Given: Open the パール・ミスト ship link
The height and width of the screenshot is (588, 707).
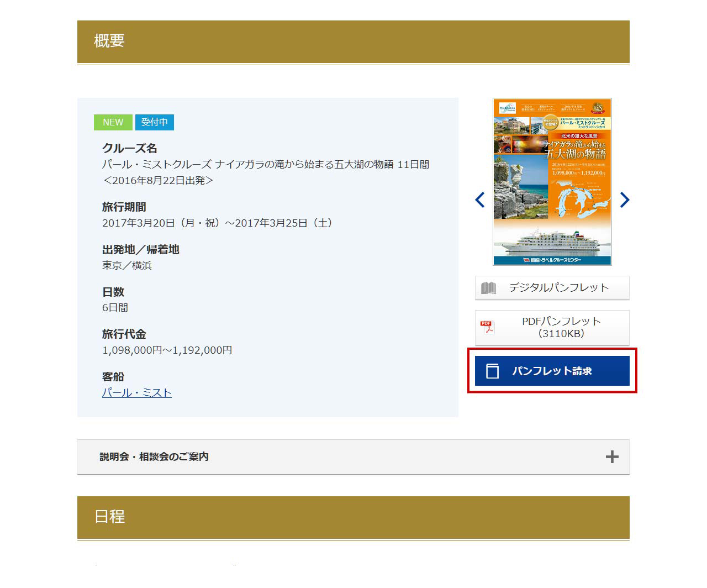Looking at the screenshot, I should point(137,393).
